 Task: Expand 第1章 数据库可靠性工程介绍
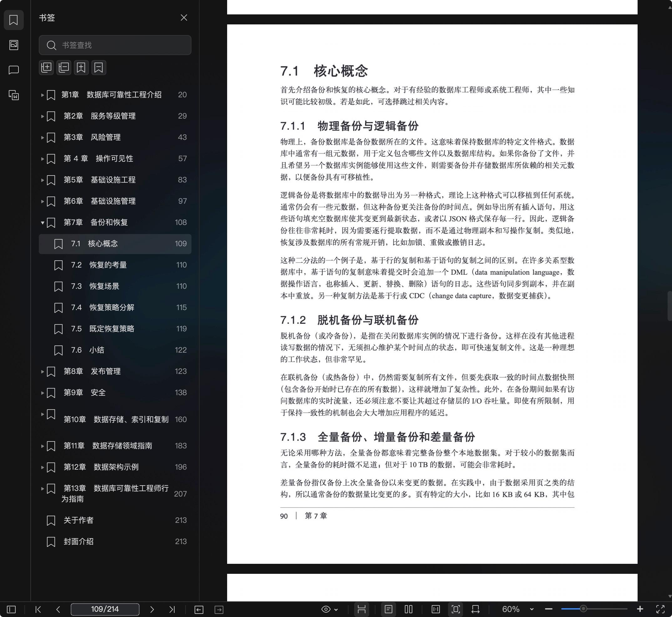pos(43,95)
